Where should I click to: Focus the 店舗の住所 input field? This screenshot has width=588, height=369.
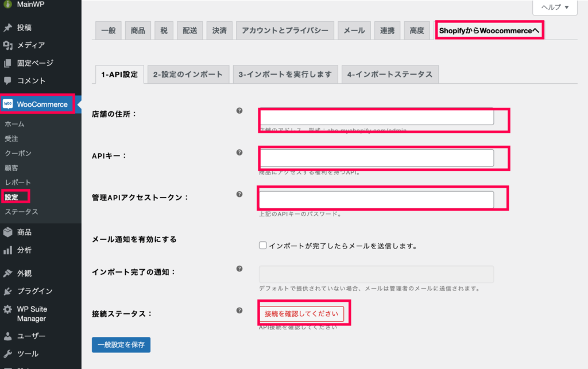click(x=377, y=117)
